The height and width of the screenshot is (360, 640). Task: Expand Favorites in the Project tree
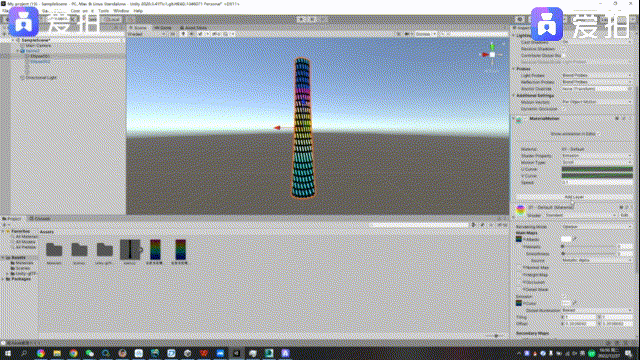point(3,231)
